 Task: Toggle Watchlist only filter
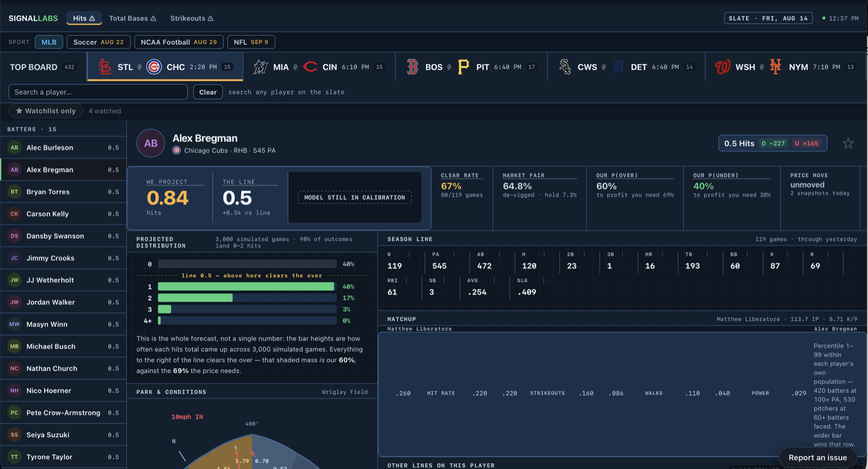coord(46,111)
